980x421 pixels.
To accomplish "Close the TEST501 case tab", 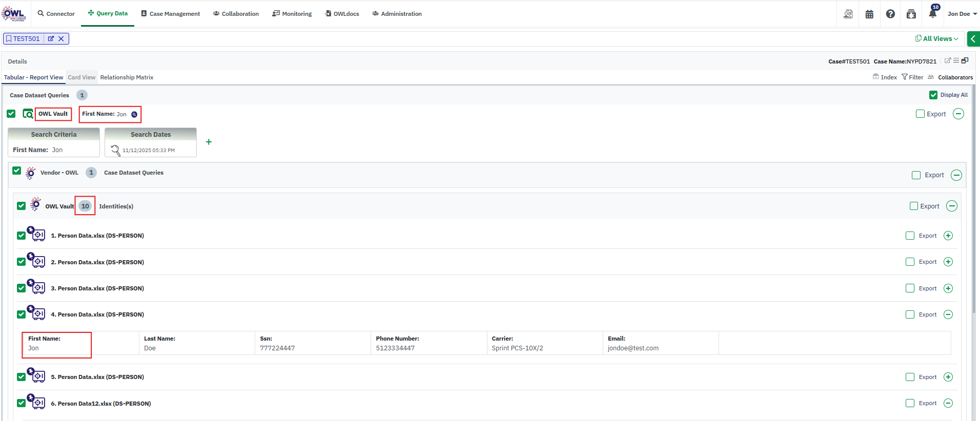I will (61, 39).
